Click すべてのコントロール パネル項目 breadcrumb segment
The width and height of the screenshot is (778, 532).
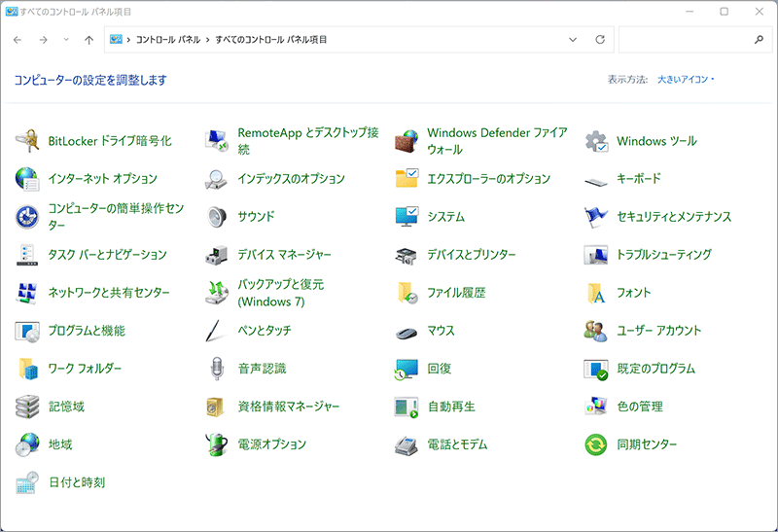click(x=271, y=40)
